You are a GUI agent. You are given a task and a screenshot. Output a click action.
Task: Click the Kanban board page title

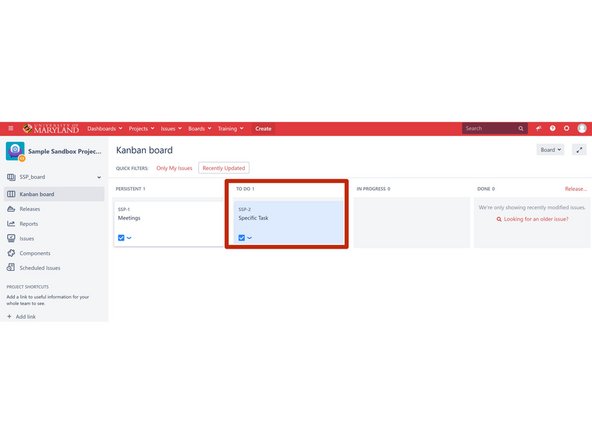144,150
